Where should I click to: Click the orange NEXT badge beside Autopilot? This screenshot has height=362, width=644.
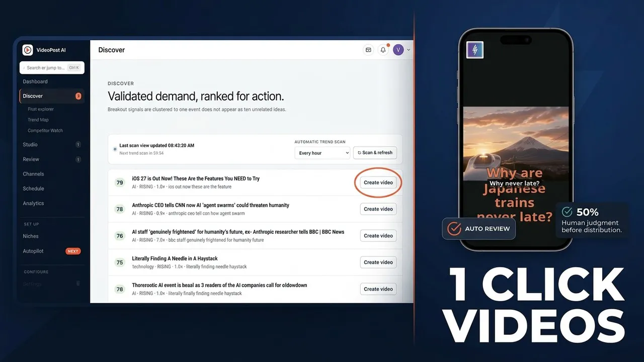pos(73,251)
